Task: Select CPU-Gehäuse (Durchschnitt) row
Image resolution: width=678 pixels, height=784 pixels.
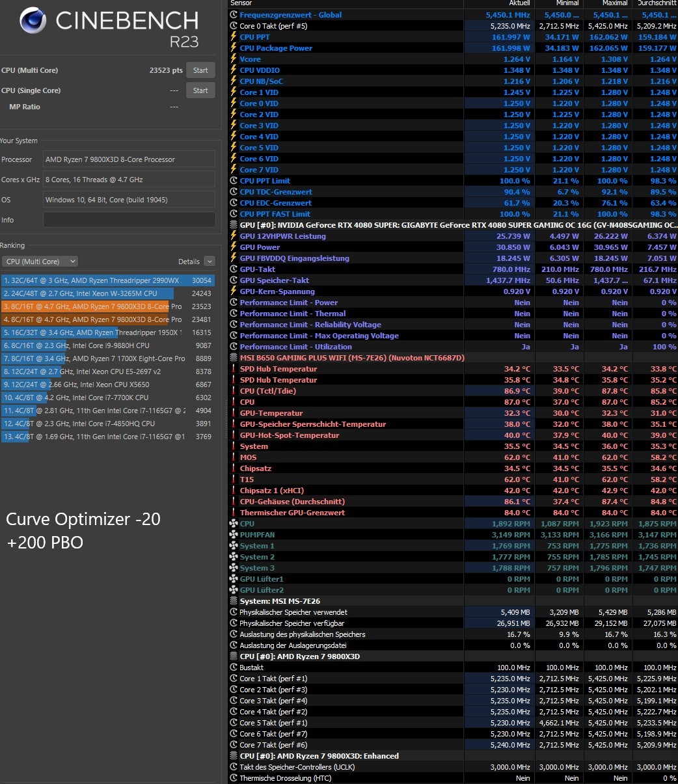Action: (454, 502)
